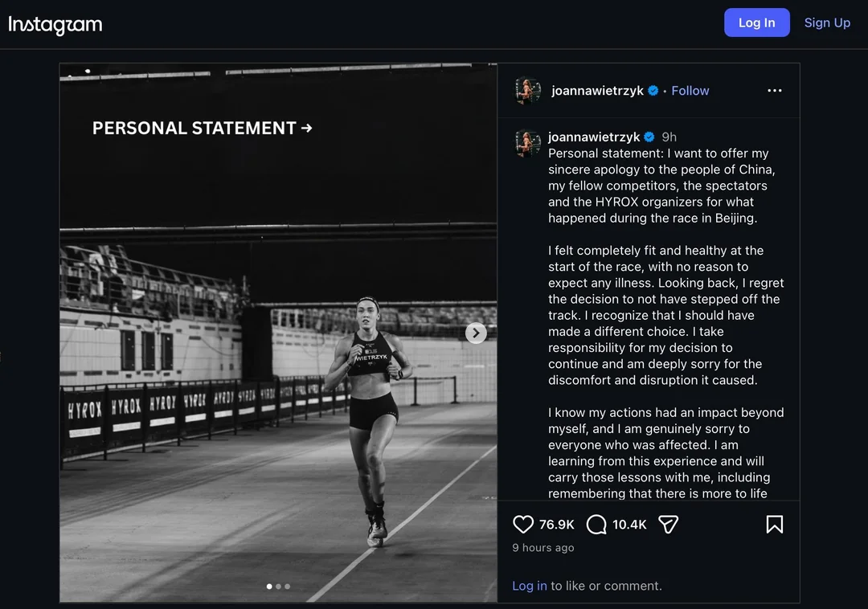Advance to the next photo with the arrow
This screenshot has height=609, width=868.
click(476, 333)
